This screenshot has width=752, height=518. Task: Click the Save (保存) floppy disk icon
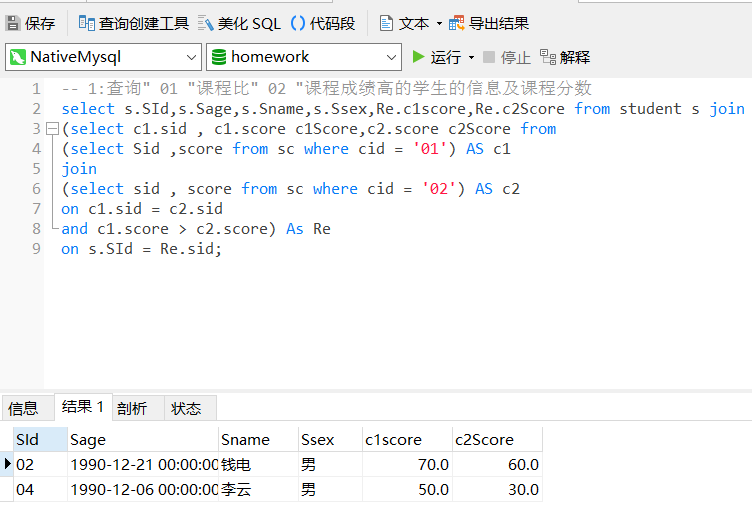click(12, 23)
